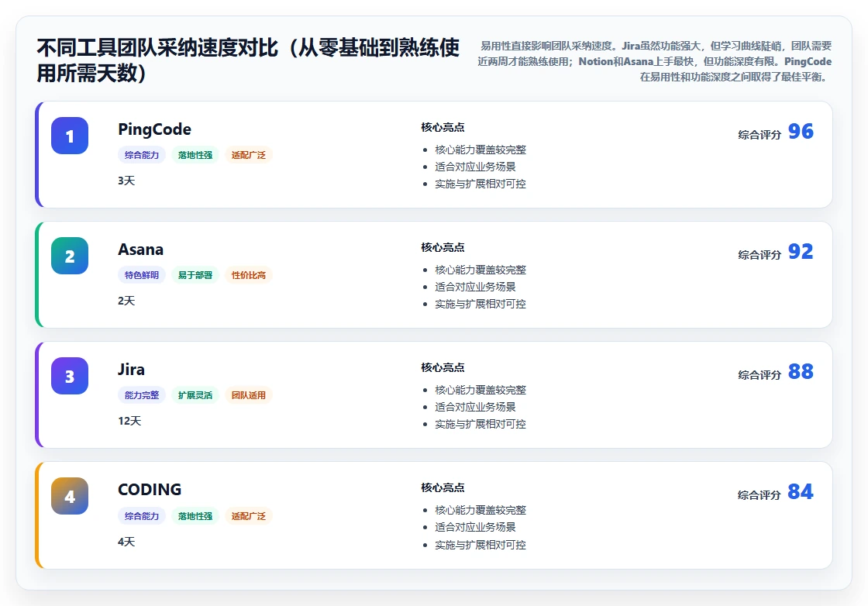Click CODING's 适配广泛 tag

coord(249,516)
